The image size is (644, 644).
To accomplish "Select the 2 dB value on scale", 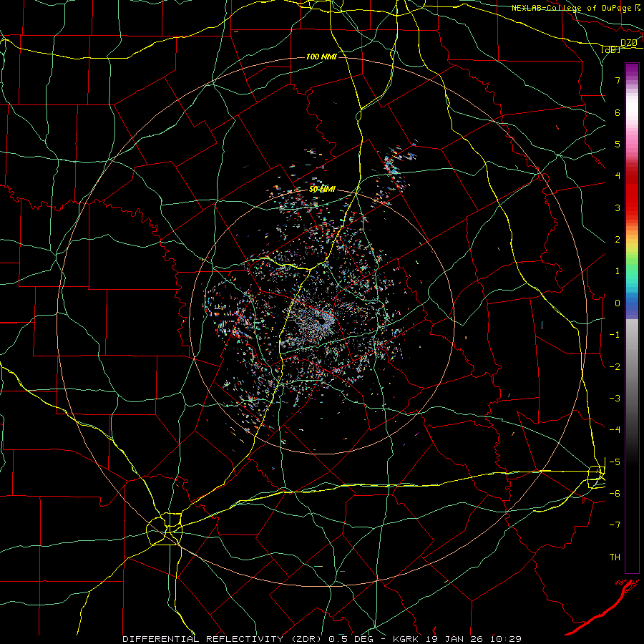I will click(x=618, y=240).
